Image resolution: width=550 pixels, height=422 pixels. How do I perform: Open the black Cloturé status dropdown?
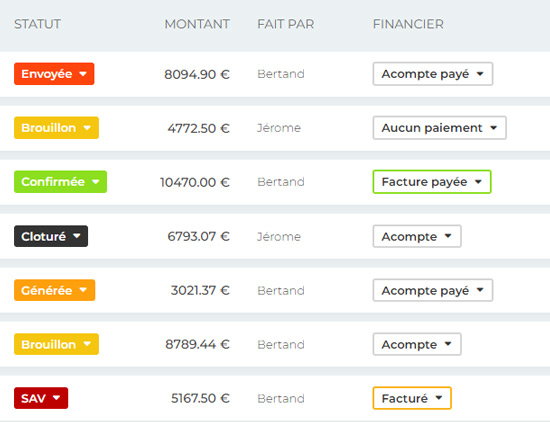pos(51,236)
